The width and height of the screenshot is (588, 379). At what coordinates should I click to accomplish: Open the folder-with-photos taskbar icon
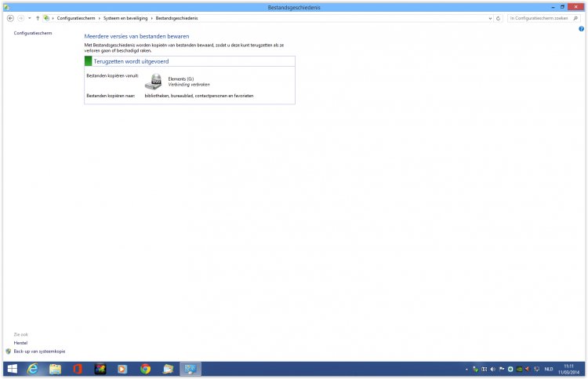pyautogui.click(x=168, y=369)
